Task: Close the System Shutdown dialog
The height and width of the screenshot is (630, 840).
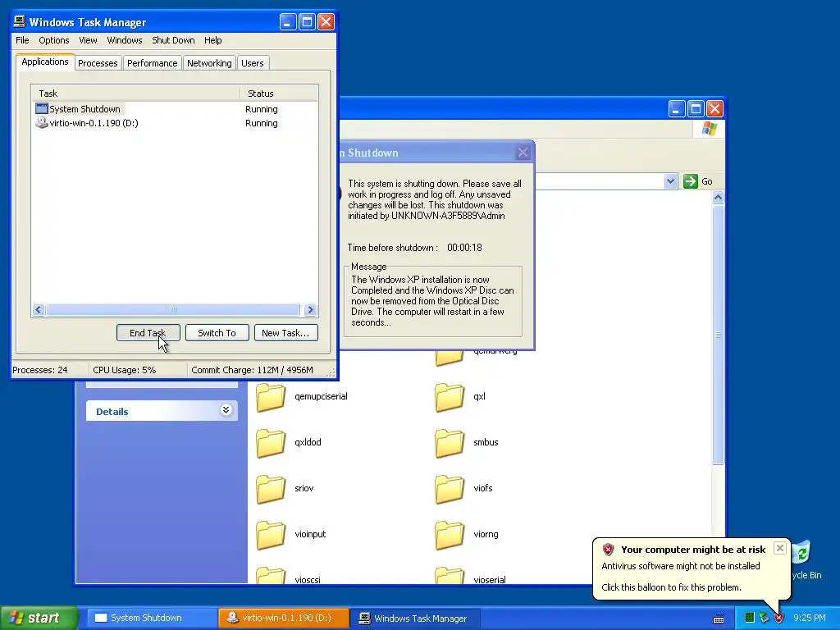Action: click(x=523, y=153)
